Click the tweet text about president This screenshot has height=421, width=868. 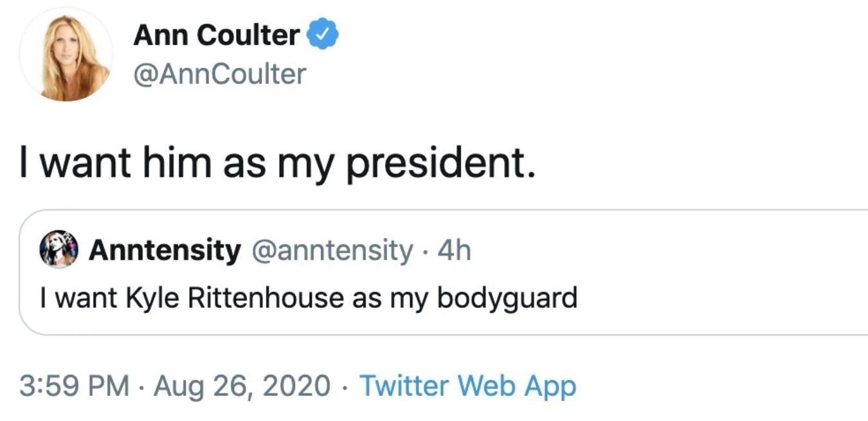point(276,163)
